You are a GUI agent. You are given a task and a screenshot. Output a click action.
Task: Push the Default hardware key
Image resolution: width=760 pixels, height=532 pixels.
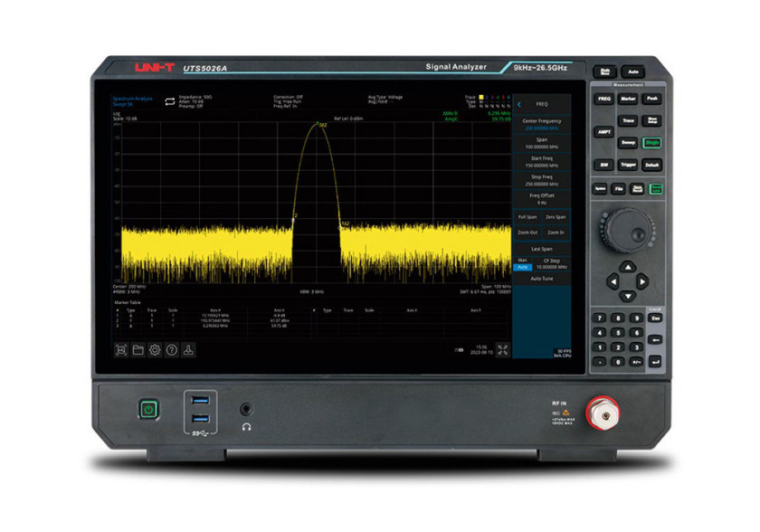click(652, 166)
